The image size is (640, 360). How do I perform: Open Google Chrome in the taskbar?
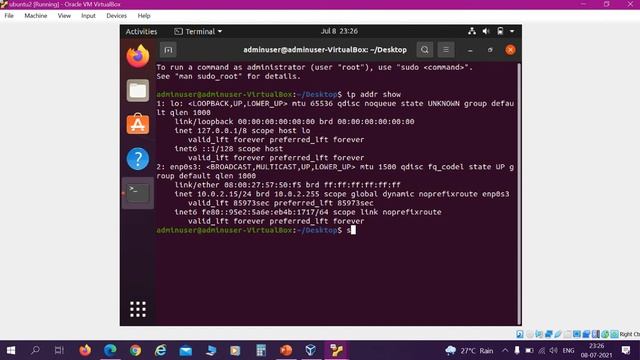136,350
